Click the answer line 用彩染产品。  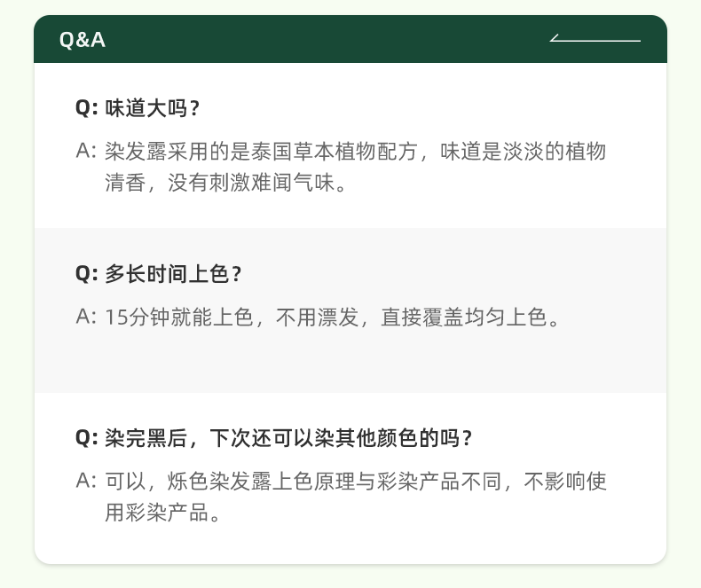point(161,513)
